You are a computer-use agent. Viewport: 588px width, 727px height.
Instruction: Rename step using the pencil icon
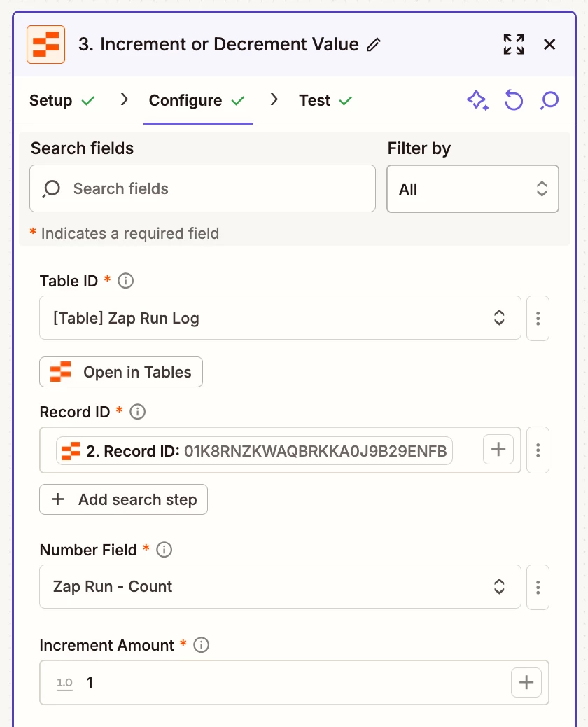coord(374,45)
